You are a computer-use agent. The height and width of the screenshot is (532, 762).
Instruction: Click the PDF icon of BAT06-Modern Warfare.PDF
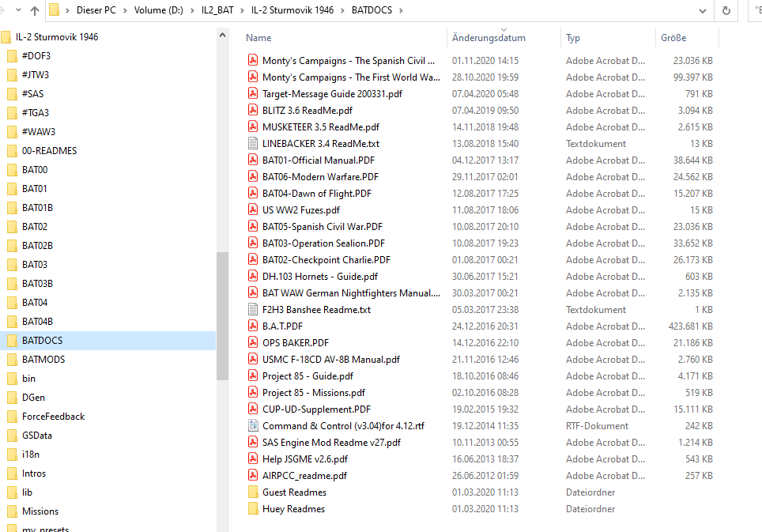point(253,176)
